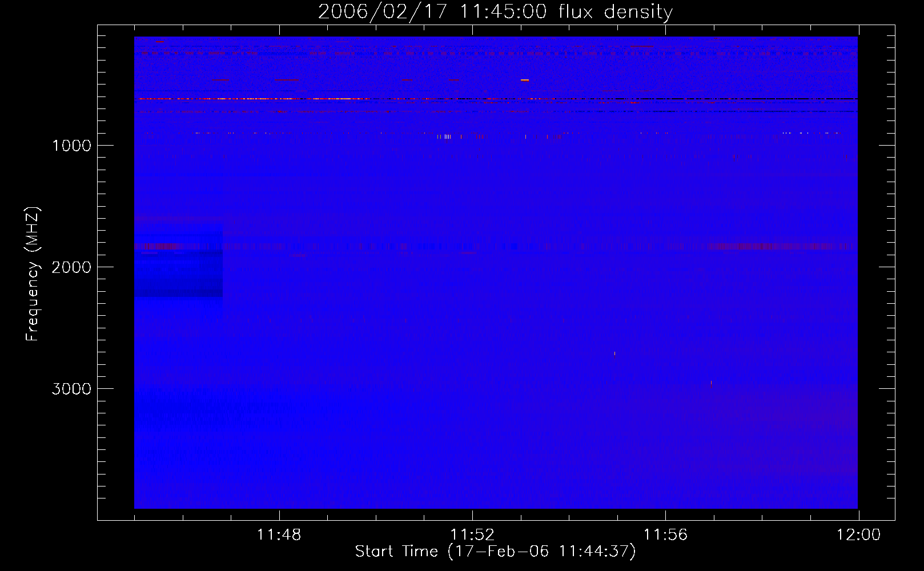Click the 3000 frequency tick label
The image size is (924, 571).
pyautogui.click(x=71, y=389)
